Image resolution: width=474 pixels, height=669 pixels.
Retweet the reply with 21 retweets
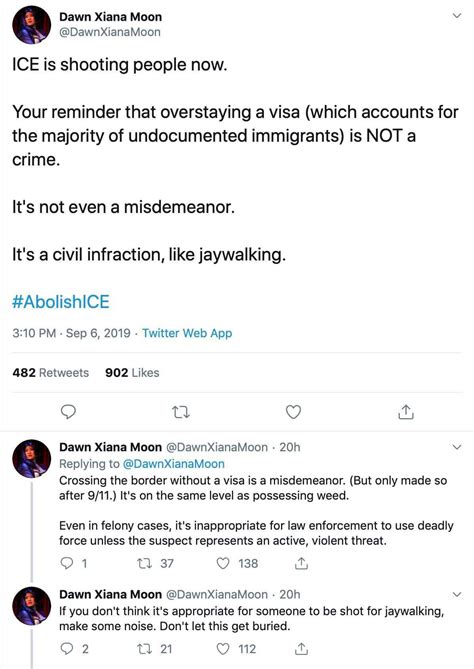coord(142,649)
